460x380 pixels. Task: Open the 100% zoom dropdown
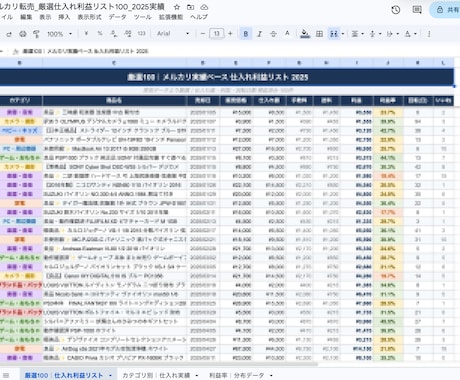(x=60, y=34)
